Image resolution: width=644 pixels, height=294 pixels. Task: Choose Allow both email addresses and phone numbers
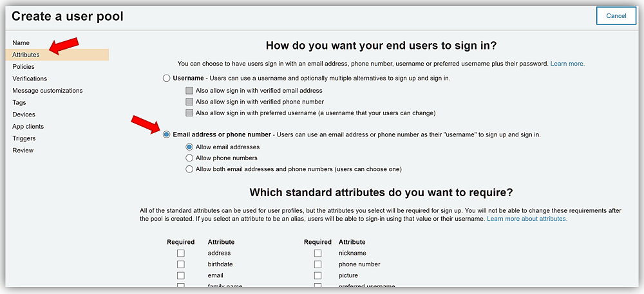point(189,169)
